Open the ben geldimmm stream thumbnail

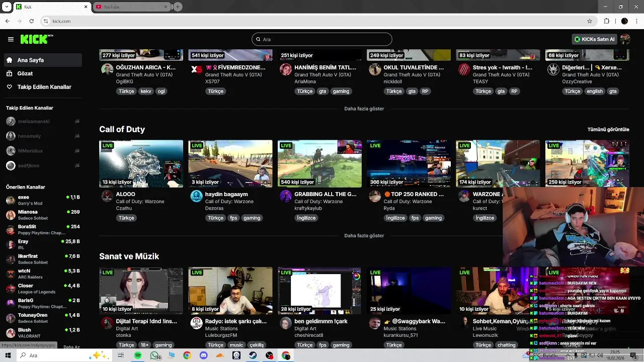pos(319,291)
